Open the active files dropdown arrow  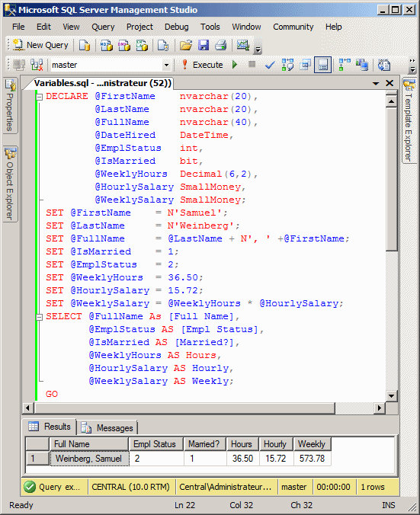[x=376, y=84]
